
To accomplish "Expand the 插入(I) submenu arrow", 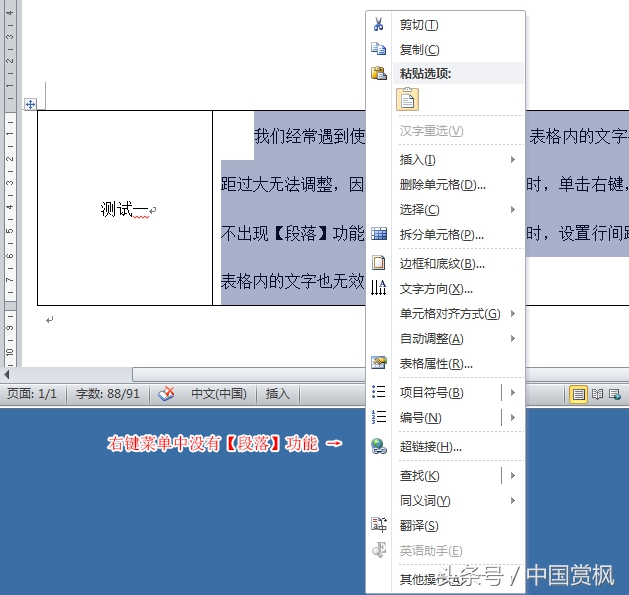I will 513,160.
